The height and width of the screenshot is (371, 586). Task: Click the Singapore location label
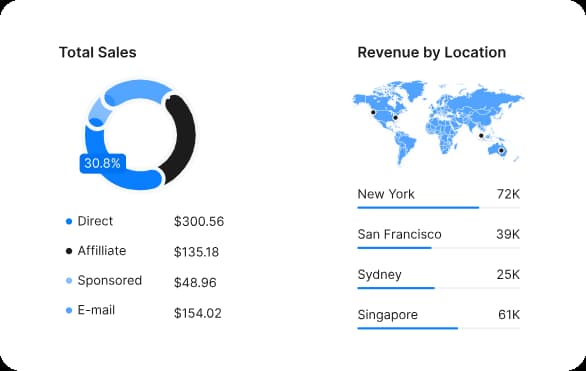pos(388,315)
